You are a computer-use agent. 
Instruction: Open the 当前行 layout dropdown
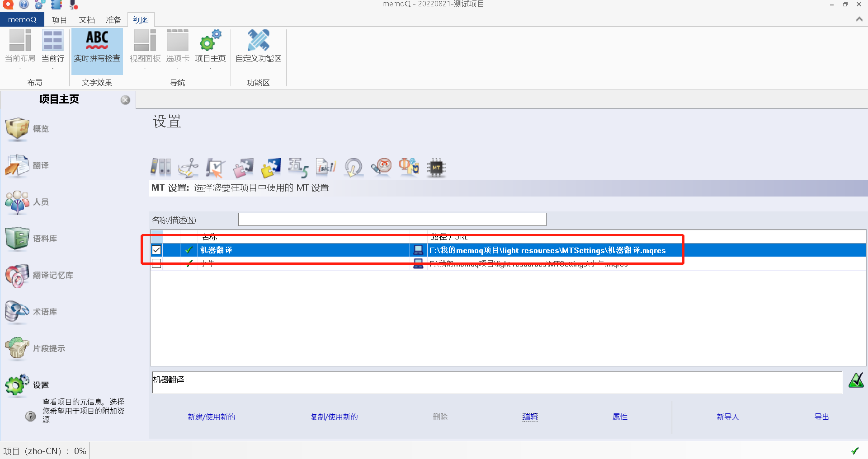52,50
